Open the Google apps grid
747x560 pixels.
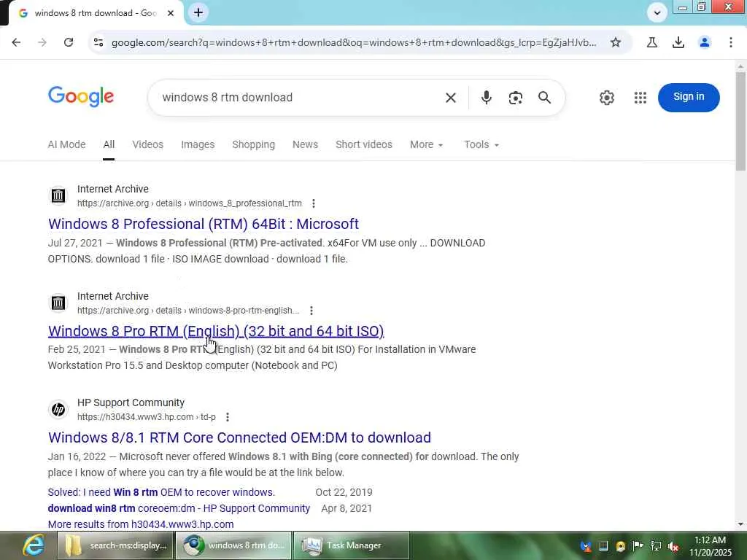(640, 98)
